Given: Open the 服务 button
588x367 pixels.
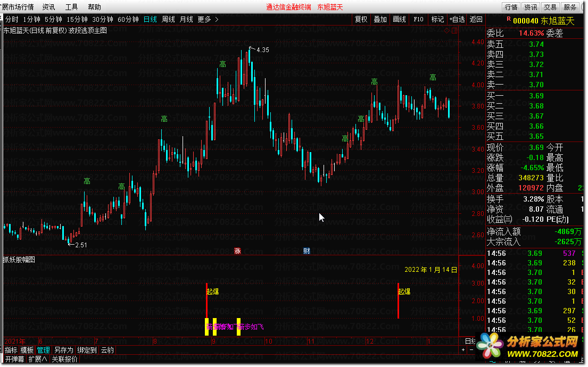Looking at the screenshot, I should click(569, 7).
